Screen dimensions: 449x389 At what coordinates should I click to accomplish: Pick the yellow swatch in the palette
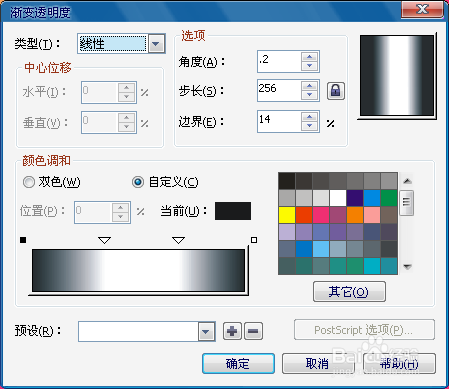tap(287, 215)
